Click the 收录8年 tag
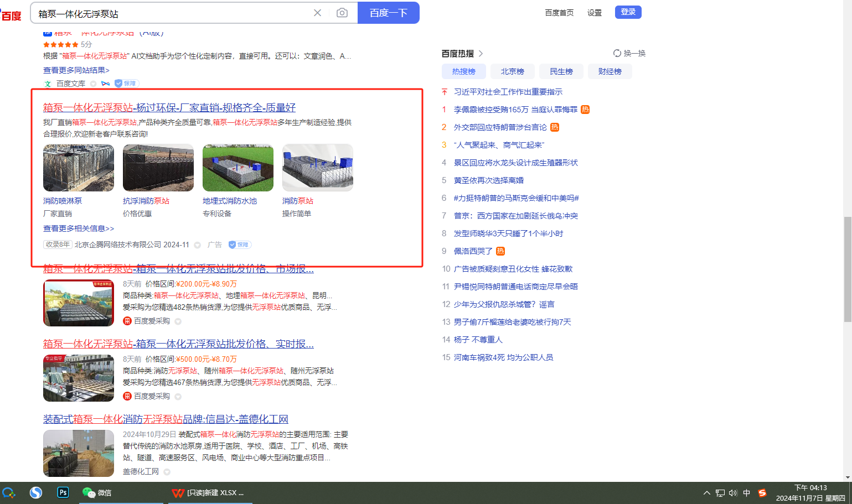 point(58,245)
